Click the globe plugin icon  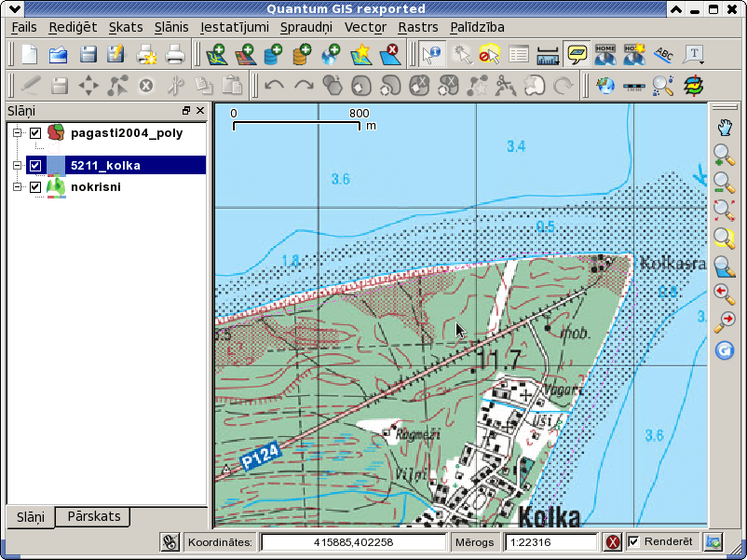point(605,86)
